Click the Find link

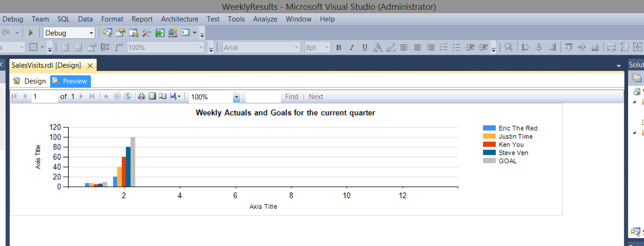coord(291,97)
